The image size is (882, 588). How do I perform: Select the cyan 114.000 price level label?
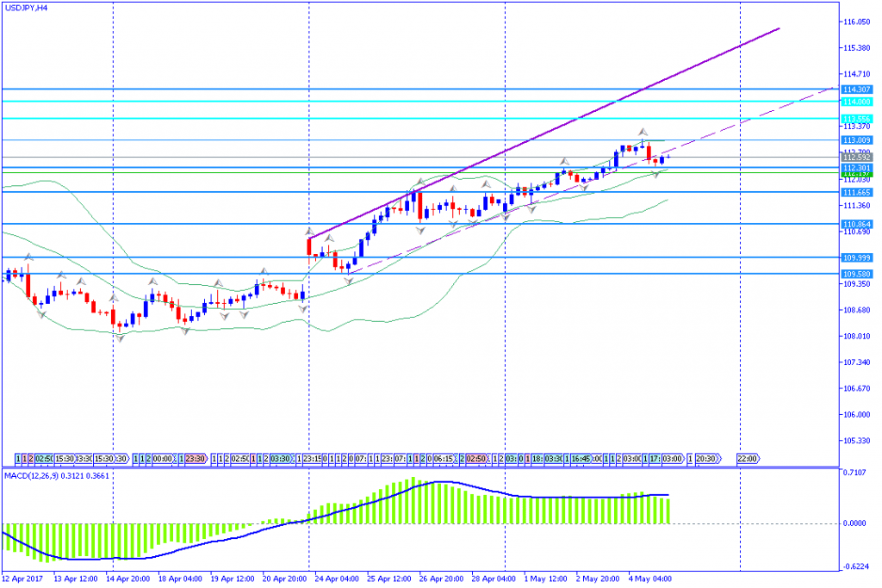(857, 102)
